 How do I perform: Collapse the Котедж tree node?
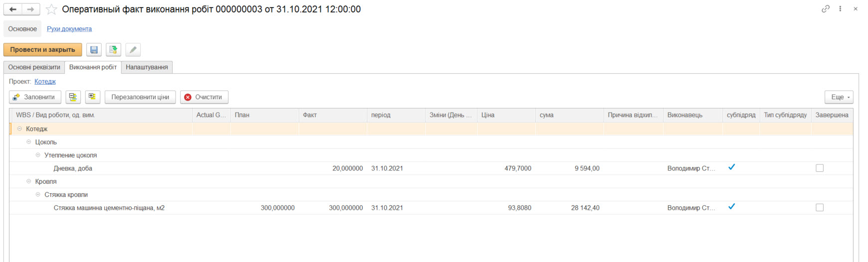[19, 129]
